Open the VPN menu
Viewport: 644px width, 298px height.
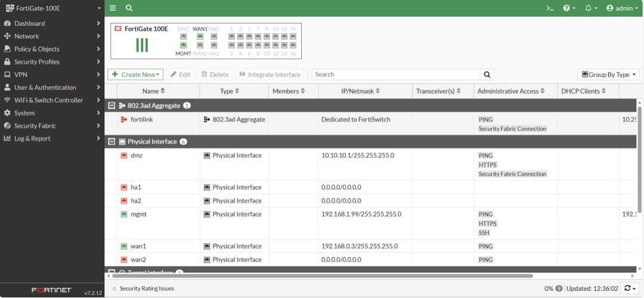[52, 74]
